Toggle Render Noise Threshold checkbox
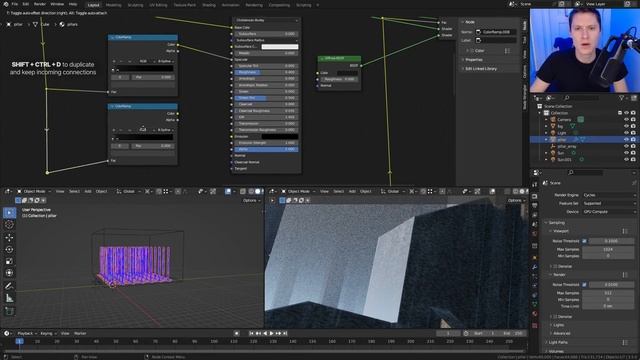The height and width of the screenshot is (360, 640). [x=584, y=284]
